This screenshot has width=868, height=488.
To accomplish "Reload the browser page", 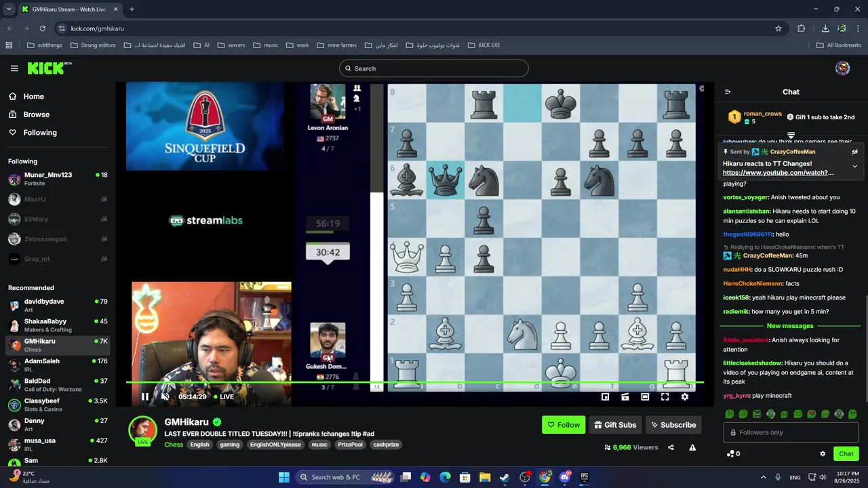I will pos(42,28).
